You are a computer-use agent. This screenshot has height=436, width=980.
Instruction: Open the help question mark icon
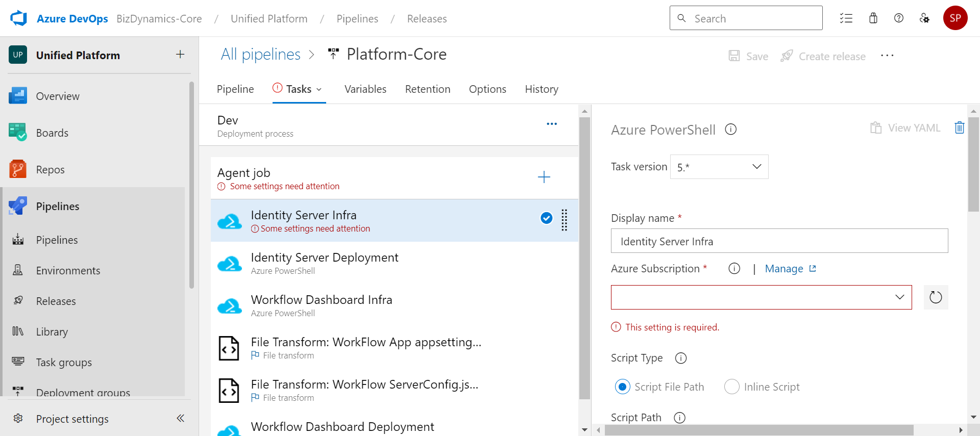coord(899,18)
